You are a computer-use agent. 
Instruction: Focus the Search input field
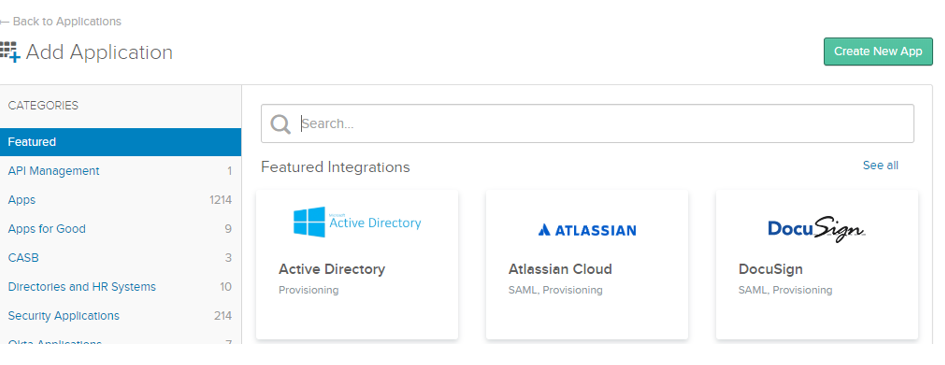pyautogui.click(x=587, y=123)
